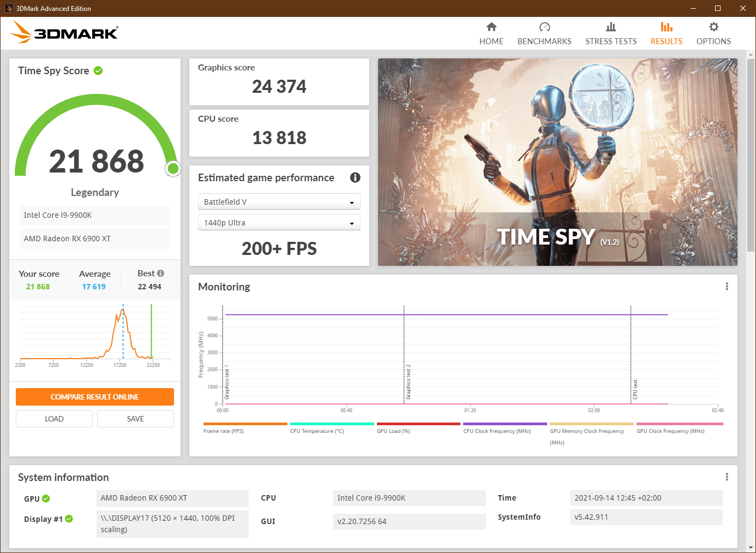
Task: Click AMD Radeon RX 6900 XT under score
Action: pos(95,239)
